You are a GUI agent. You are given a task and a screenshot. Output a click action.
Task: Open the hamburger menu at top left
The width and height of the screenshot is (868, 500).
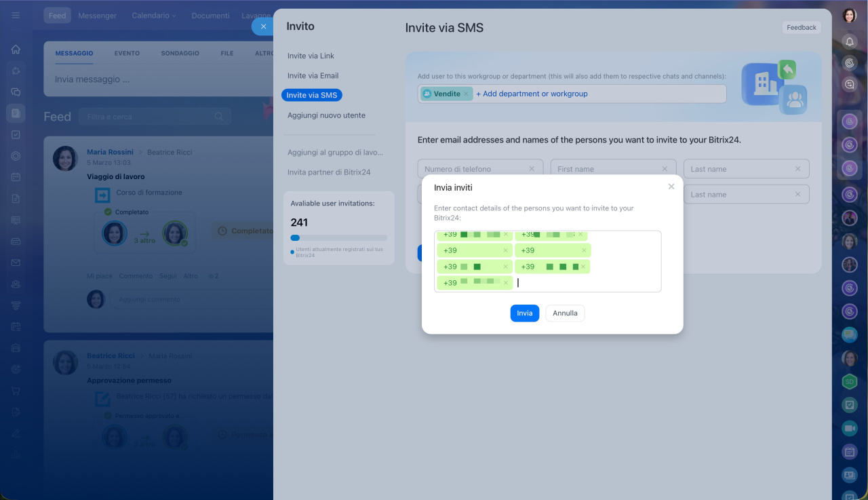(16, 16)
